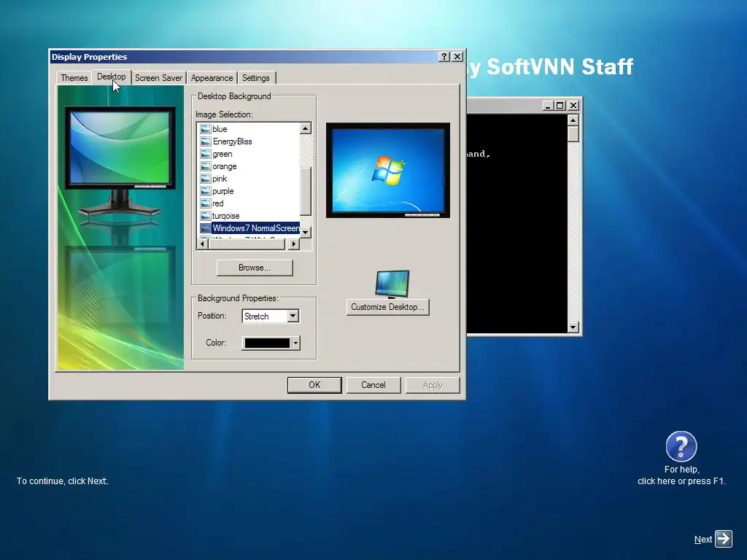Click the image list scroll left arrow
Screen dimensions: 747x560
pyautogui.click(x=203, y=244)
